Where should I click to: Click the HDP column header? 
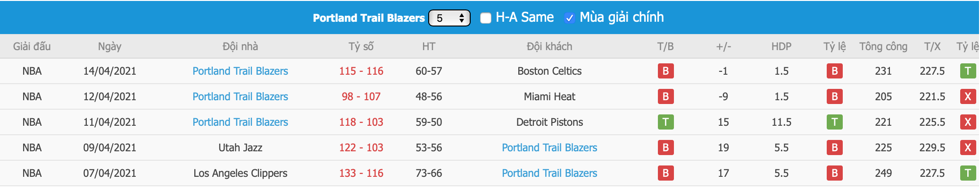point(781,46)
